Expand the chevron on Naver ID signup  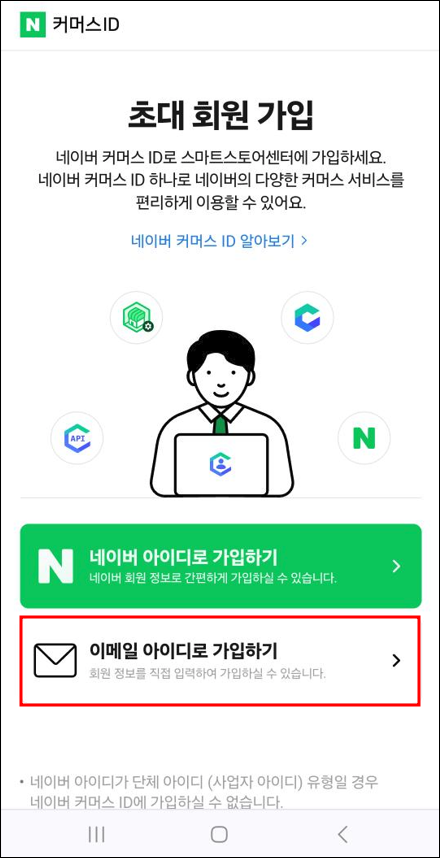tap(397, 566)
